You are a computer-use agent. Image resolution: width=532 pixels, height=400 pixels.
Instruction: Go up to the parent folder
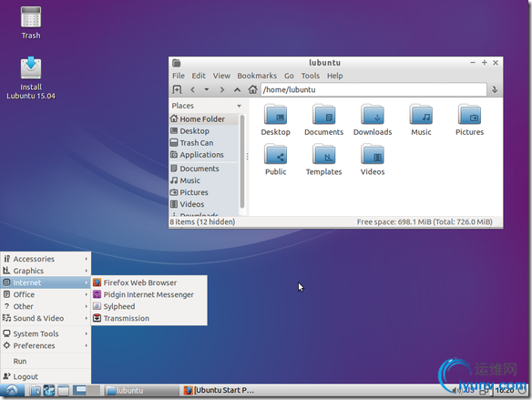pos(237,89)
